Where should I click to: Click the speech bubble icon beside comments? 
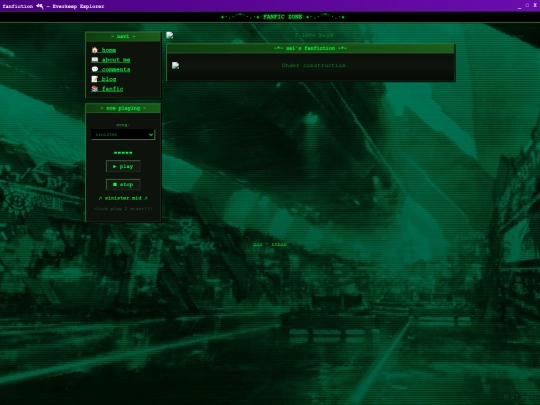click(x=95, y=69)
